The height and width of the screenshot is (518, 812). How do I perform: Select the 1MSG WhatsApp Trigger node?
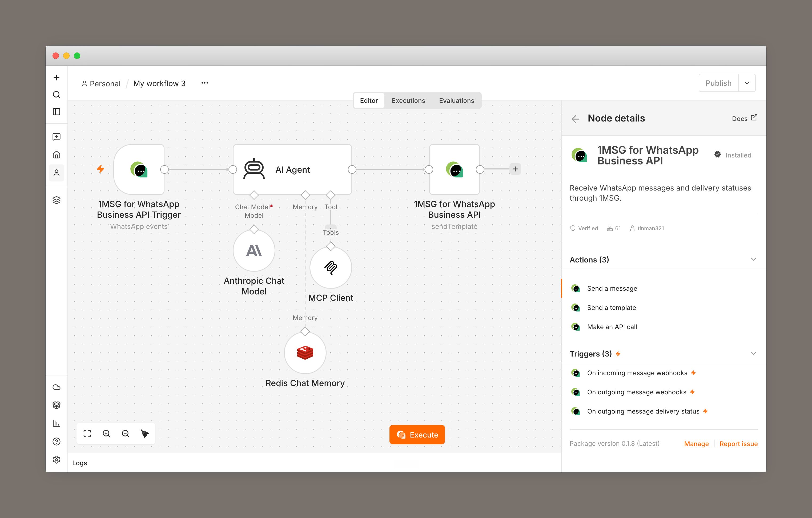pos(139,169)
